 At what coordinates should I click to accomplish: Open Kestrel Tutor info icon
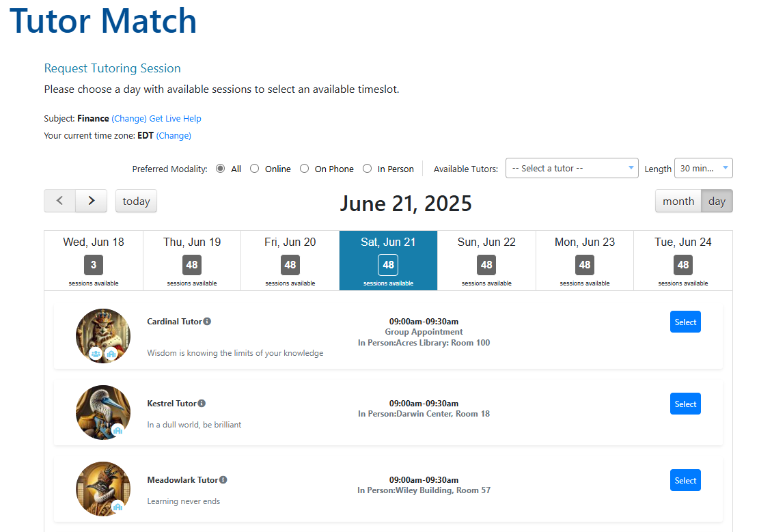(x=202, y=403)
